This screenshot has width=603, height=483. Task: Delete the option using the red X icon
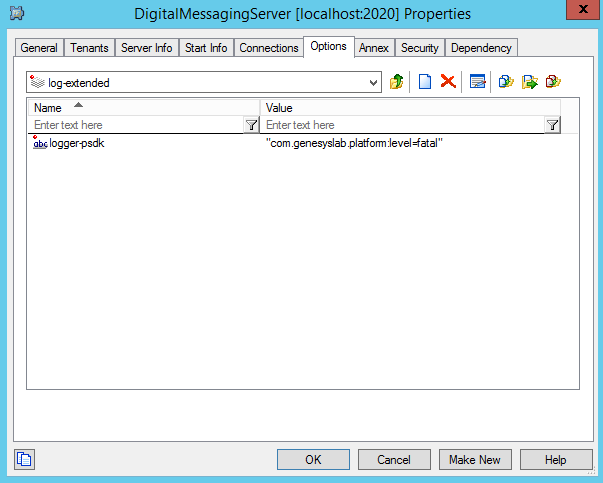[x=448, y=82]
